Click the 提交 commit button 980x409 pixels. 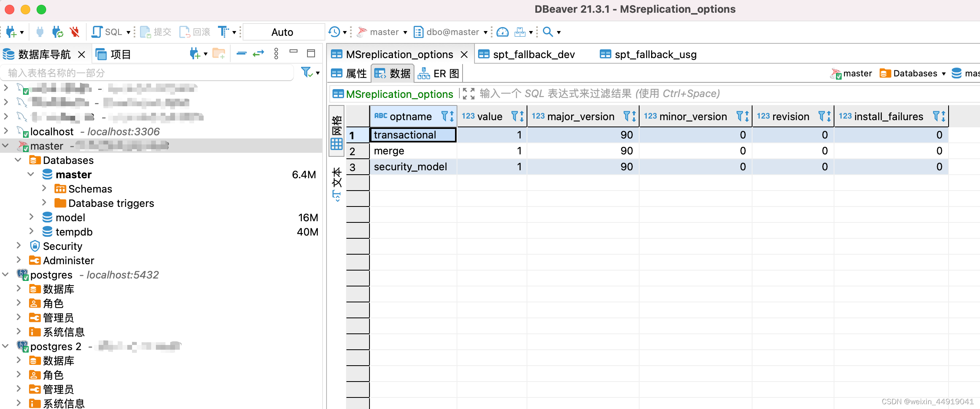(155, 32)
